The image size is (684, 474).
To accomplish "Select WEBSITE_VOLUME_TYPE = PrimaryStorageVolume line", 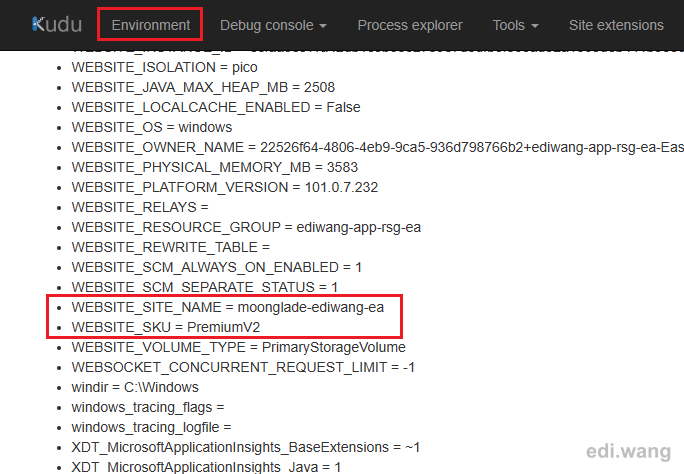I will [239, 348].
